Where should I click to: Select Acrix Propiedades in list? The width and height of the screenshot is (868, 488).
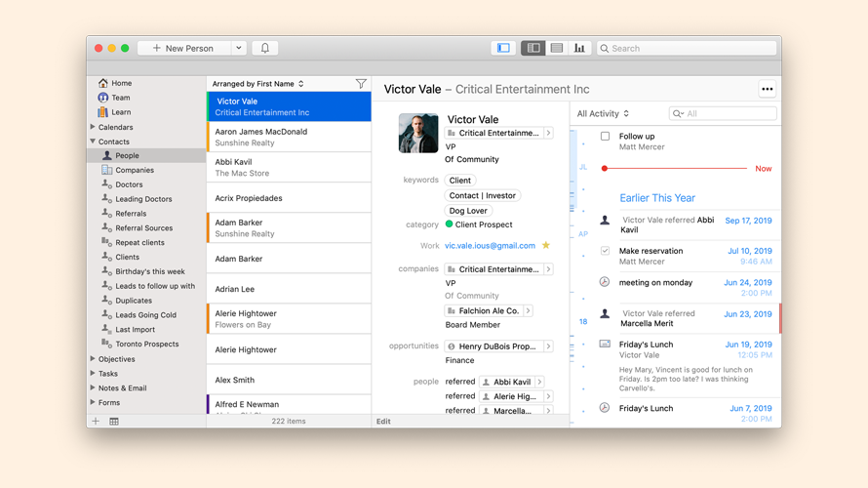coord(289,198)
